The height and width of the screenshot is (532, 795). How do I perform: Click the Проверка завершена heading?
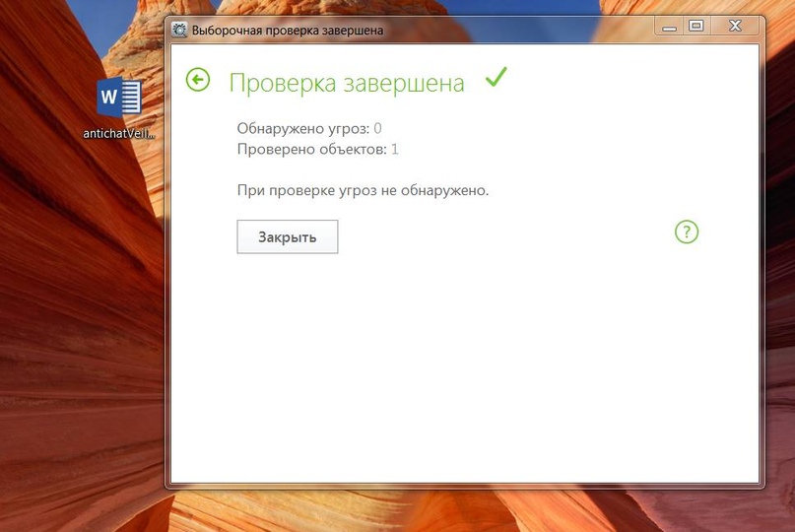point(347,83)
